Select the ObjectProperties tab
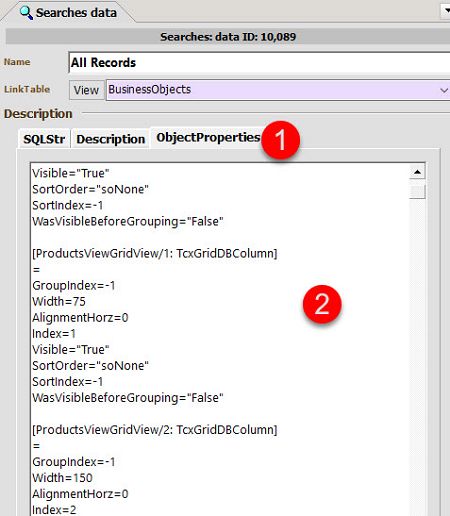 [208, 138]
